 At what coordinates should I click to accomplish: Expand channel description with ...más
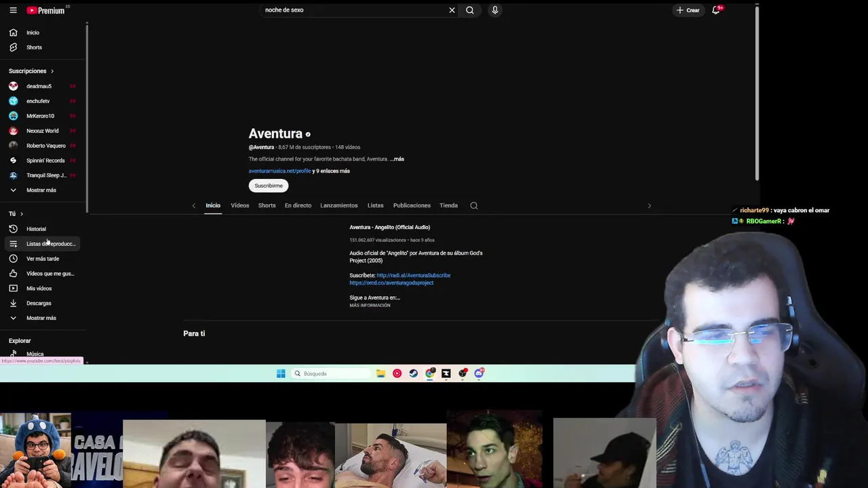click(397, 159)
